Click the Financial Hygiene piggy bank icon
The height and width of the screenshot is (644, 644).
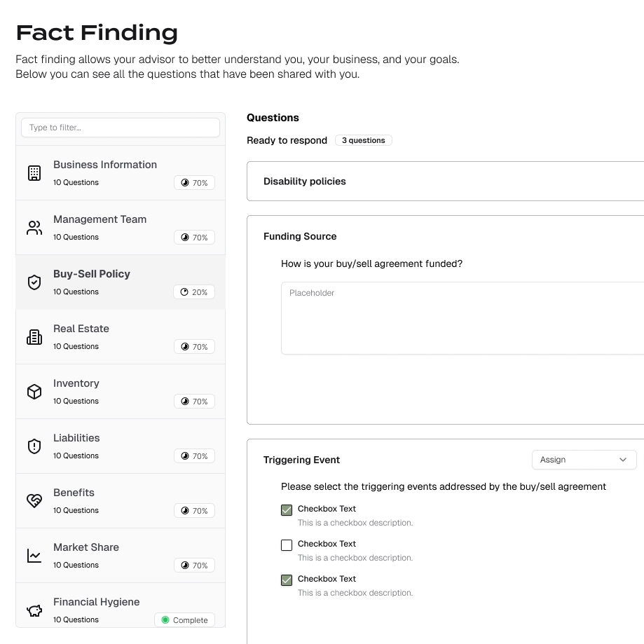34,610
